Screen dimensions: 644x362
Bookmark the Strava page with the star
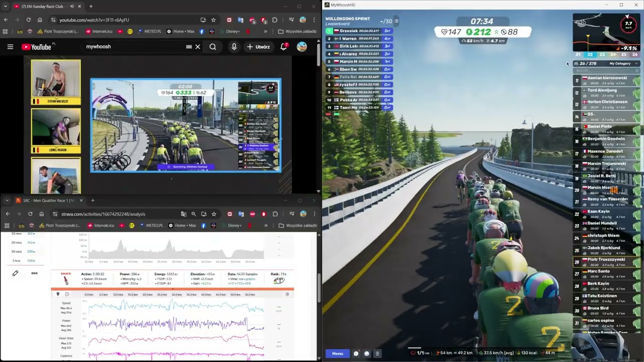pos(214,214)
